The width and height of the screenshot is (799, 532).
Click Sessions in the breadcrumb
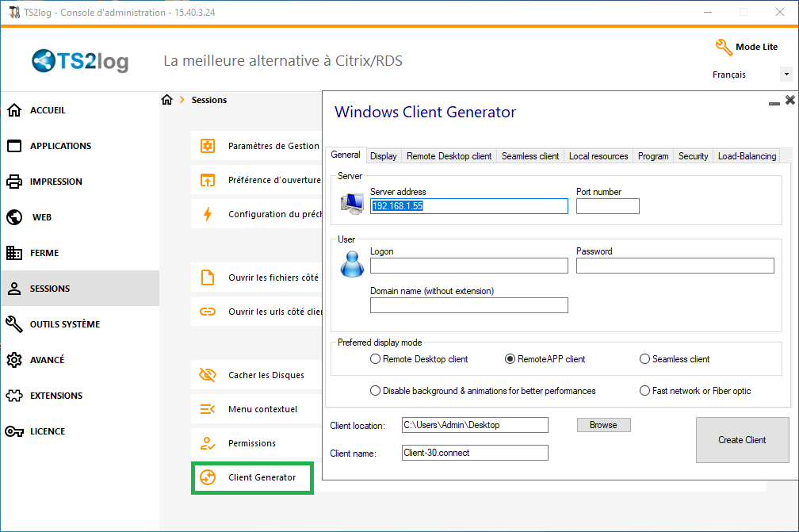tap(209, 100)
